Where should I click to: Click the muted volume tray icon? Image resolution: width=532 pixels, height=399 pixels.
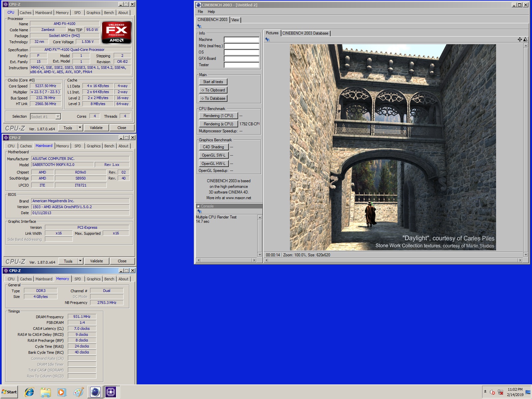pyautogui.click(x=492, y=392)
